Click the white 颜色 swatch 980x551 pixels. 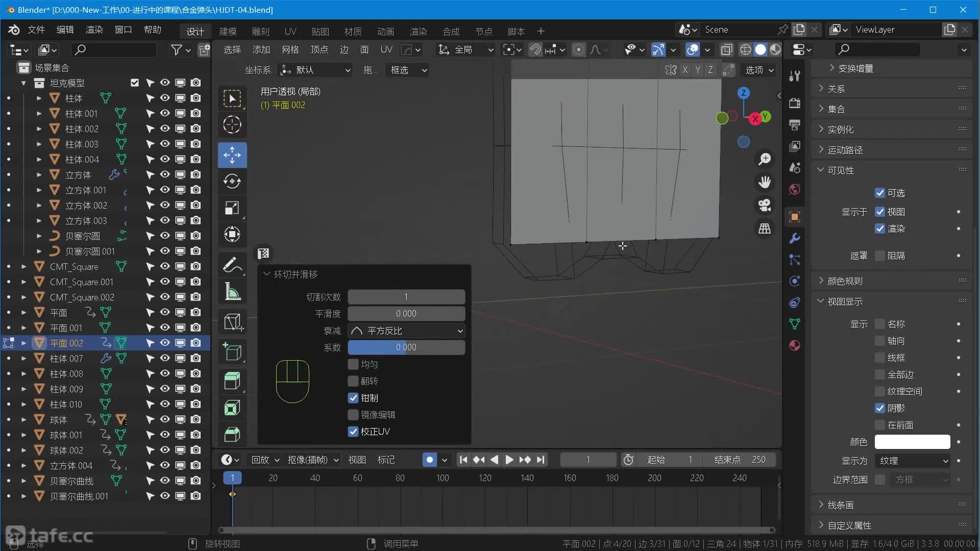coord(912,442)
